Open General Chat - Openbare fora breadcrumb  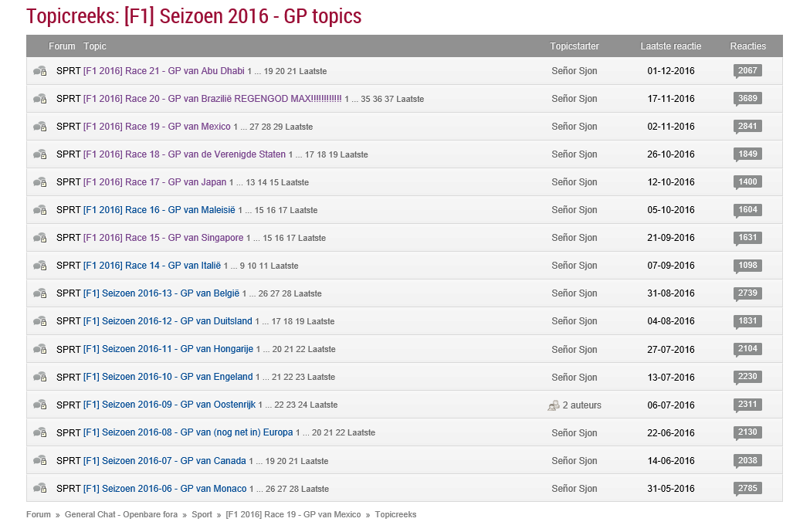tap(121, 515)
